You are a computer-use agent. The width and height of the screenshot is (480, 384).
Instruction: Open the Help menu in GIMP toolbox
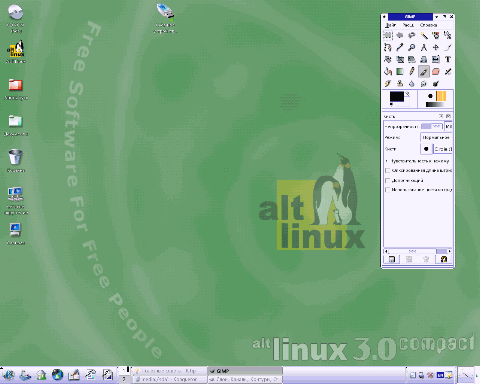[x=428, y=25]
